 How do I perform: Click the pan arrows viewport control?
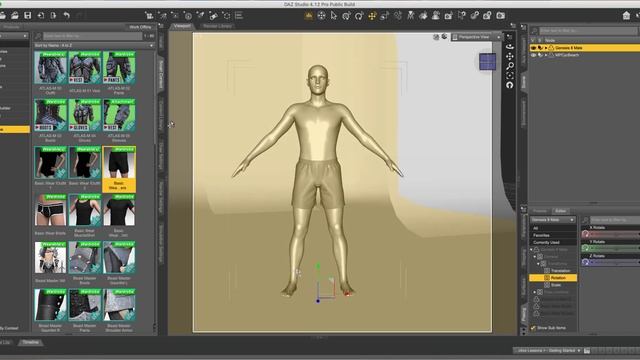[x=510, y=56]
